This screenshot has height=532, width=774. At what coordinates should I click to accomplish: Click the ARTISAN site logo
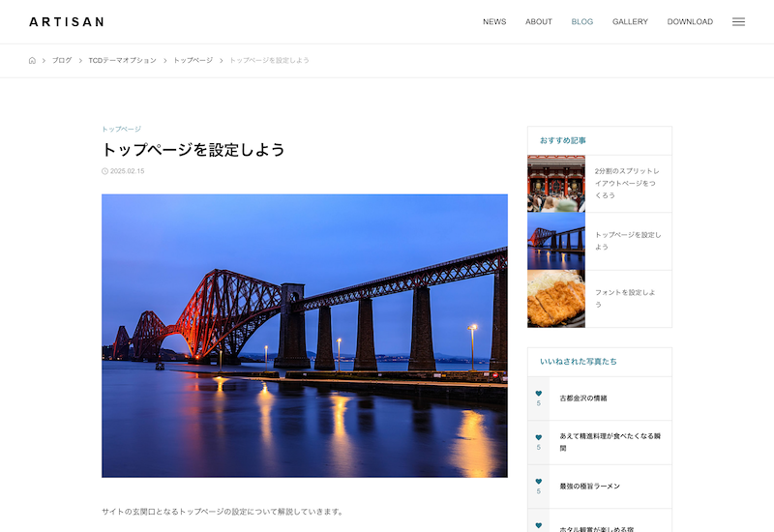67,21
